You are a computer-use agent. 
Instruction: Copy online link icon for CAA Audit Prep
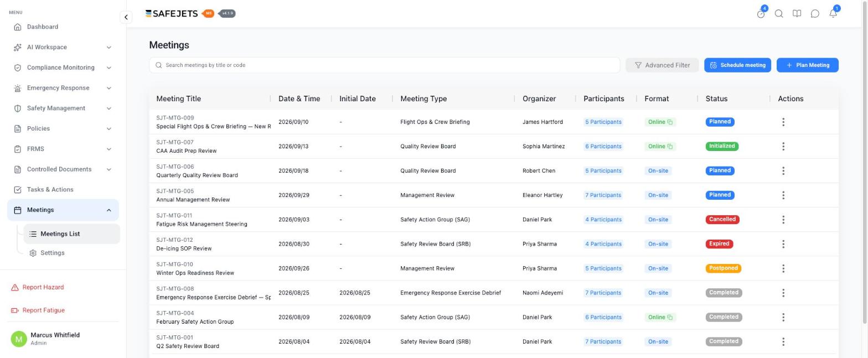670,146
